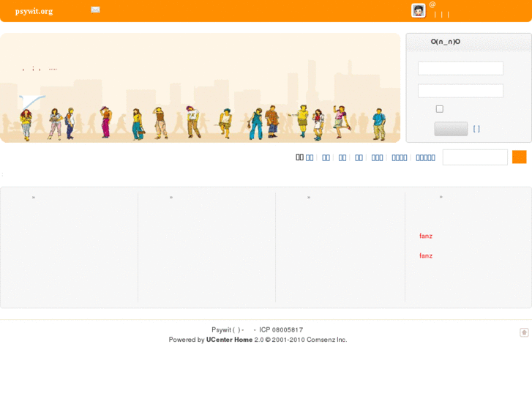
Task: Select the four-character search category tab
Action: (x=400, y=158)
